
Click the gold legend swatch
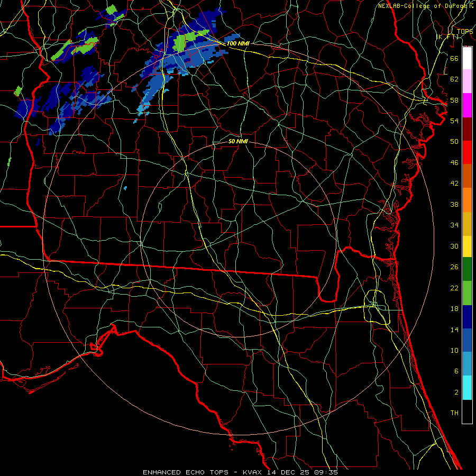[x=467, y=224]
